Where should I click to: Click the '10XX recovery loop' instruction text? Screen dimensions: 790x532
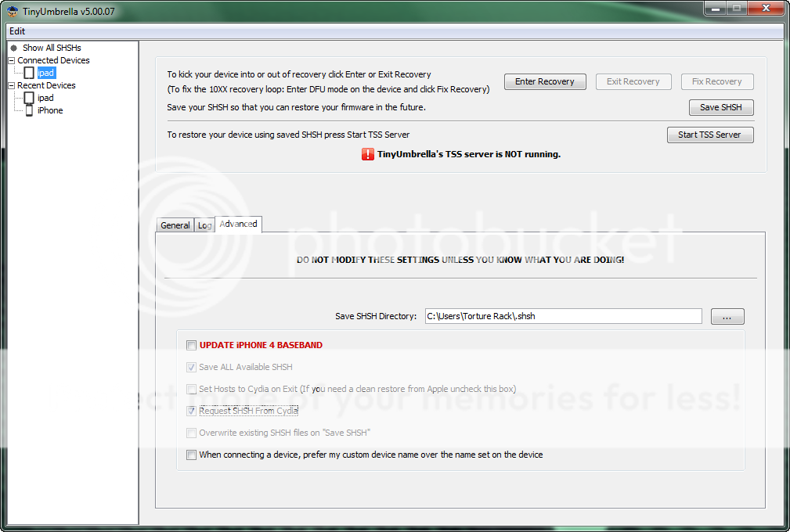tap(328, 90)
